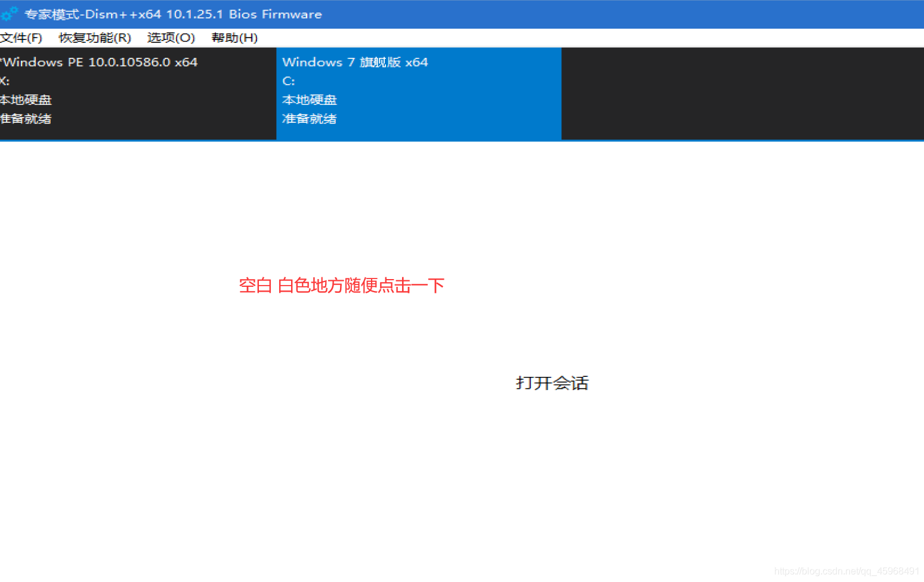Viewport: 924px width, 582px height.
Task: Click the empty dark area right of the session tabs
Action: [740, 94]
